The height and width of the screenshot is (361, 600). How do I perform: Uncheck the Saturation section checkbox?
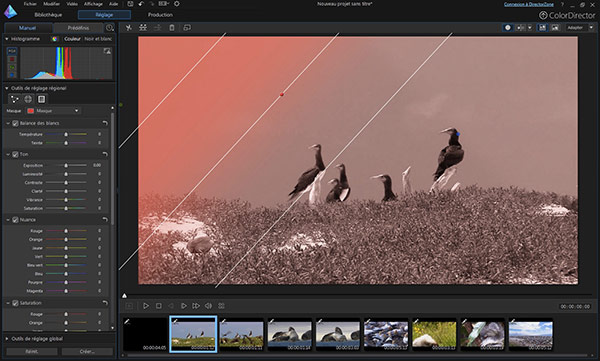(x=15, y=303)
